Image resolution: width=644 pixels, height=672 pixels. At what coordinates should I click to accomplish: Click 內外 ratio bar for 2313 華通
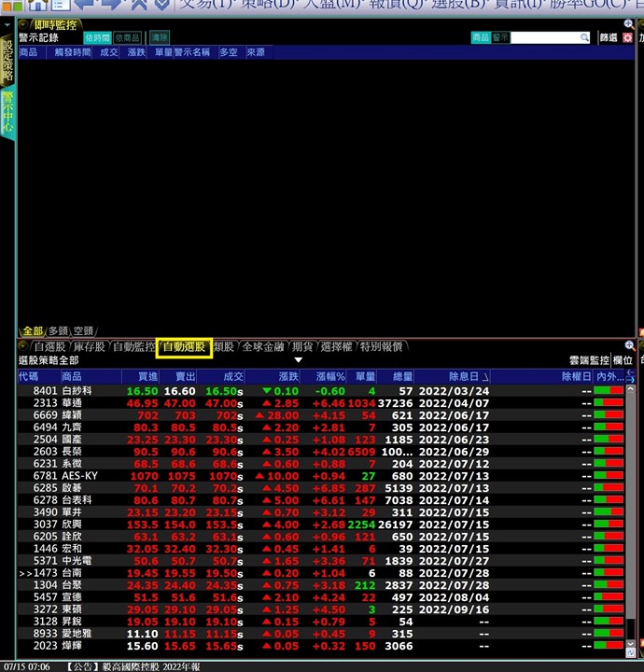(x=608, y=403)
